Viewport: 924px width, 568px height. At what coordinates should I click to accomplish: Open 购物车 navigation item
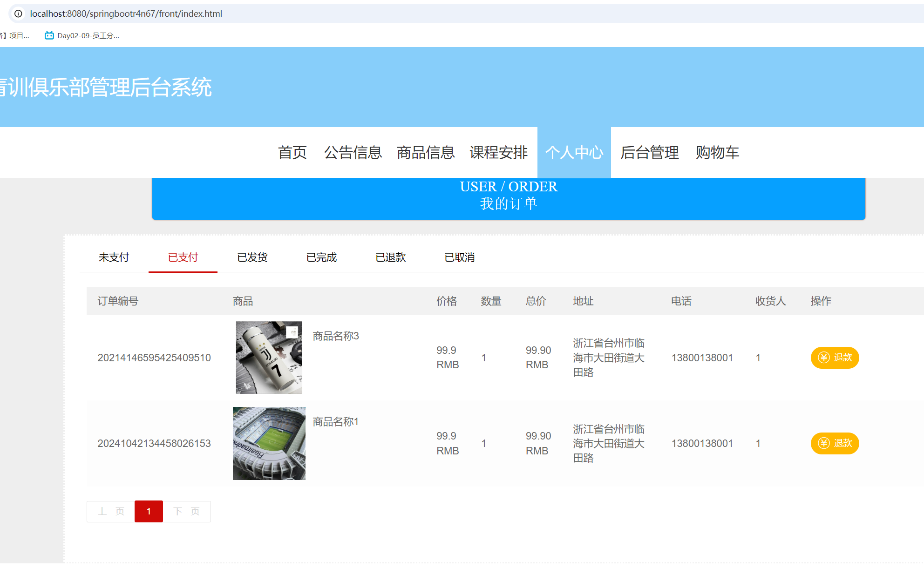(x=718, y=152)
